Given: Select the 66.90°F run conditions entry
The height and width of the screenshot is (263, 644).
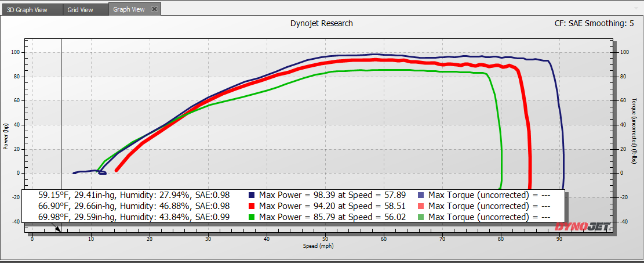Looking at the screenshot, I should coord(134,206).
